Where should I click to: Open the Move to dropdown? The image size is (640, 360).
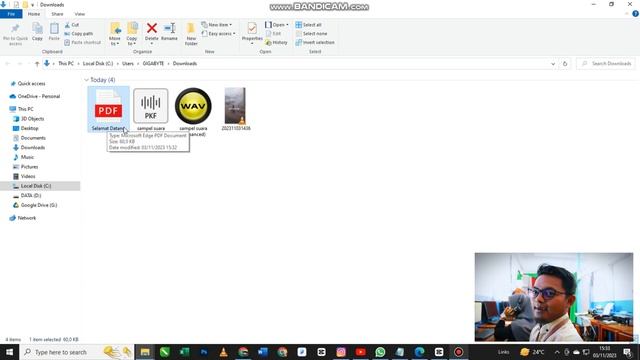(115, 34)
